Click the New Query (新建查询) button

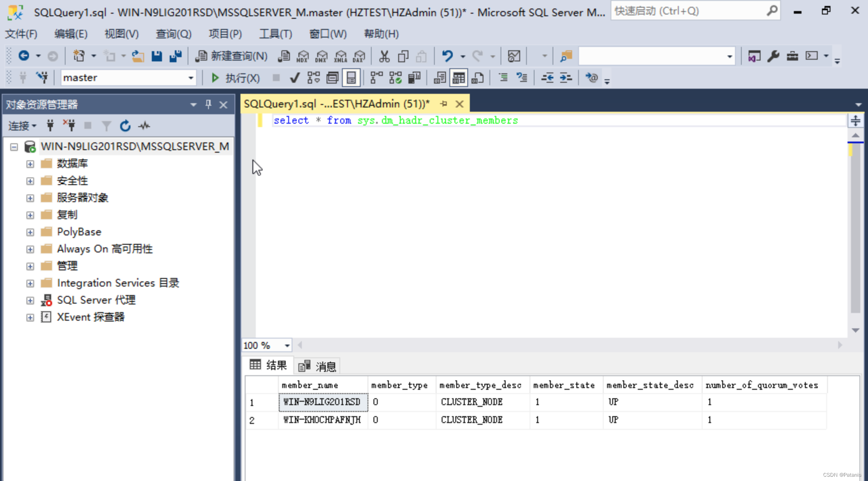click(x=231, y=56)
